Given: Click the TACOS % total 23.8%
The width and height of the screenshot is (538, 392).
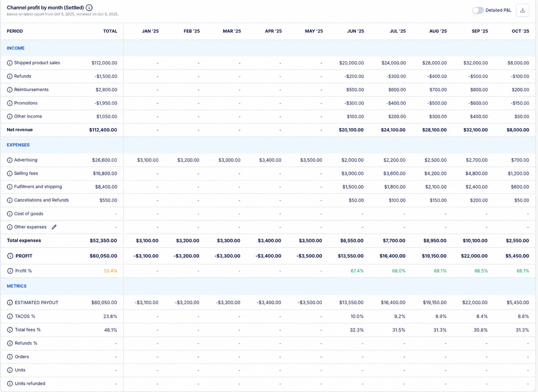Looking at the screenshot, I should 110,316.
